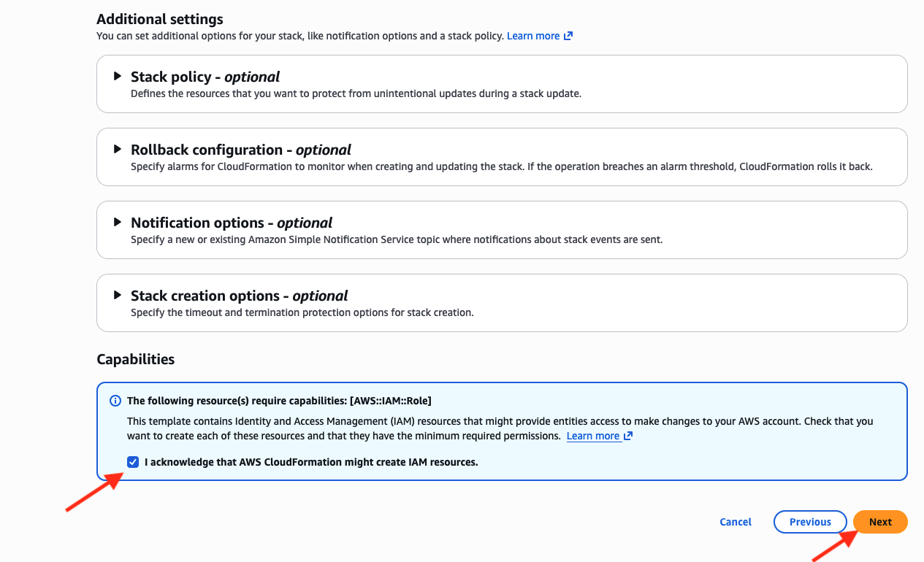
Task: Expand the Stack policy disclosure triangle
Action: (118, 76)
